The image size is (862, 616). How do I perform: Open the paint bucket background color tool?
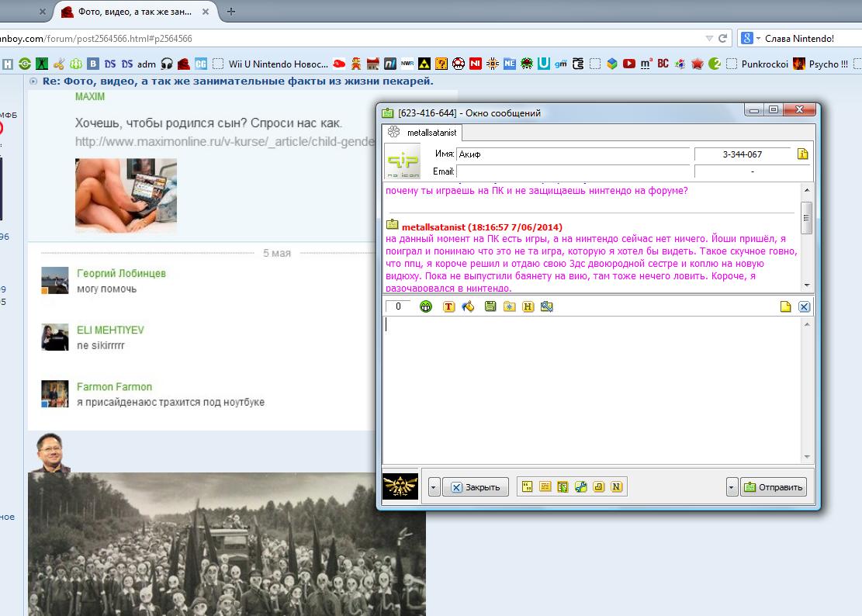(x=468, y=306)
